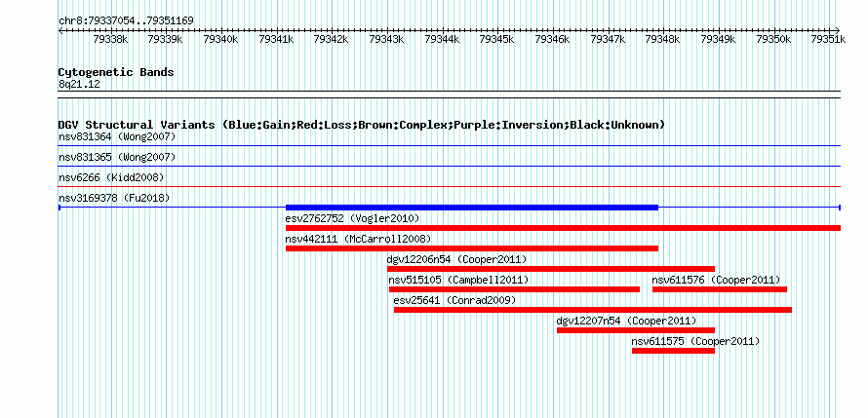Click the 79344k ruler mark
This screenshot has width=868, height=418.
coord(441,39)
